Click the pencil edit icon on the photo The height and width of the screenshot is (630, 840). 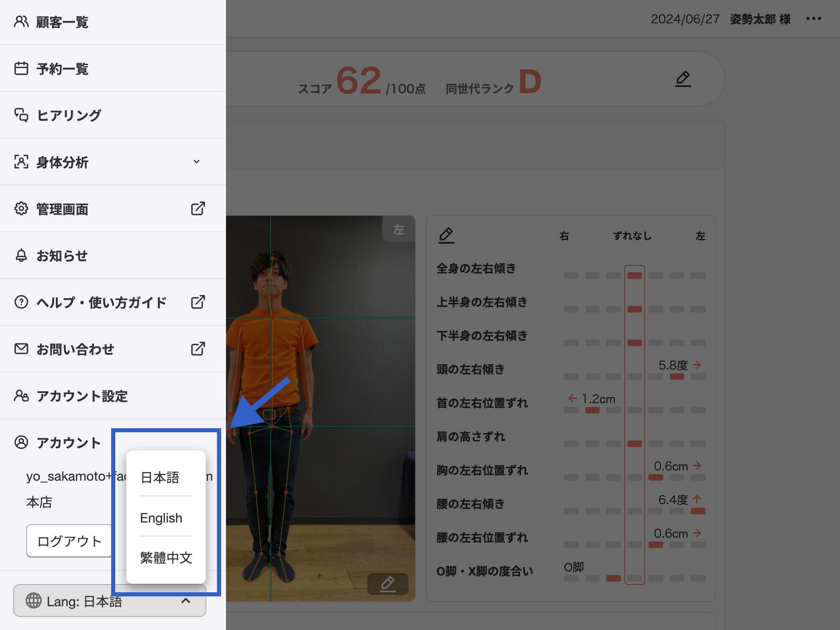[388, 583]
